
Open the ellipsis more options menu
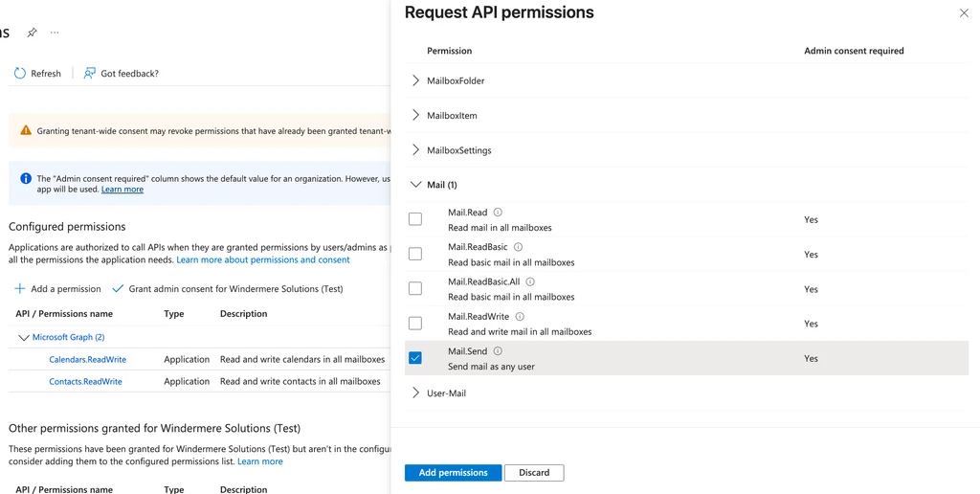click(x=55, y=33)
